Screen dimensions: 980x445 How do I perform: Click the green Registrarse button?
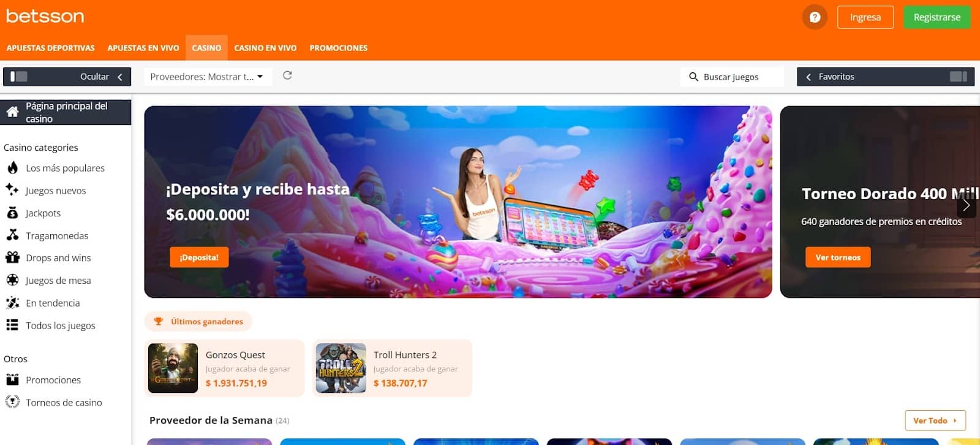tap(937, 17)
